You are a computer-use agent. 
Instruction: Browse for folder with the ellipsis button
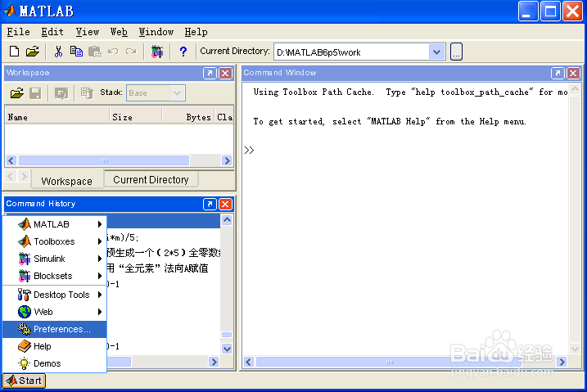(456, 52)
